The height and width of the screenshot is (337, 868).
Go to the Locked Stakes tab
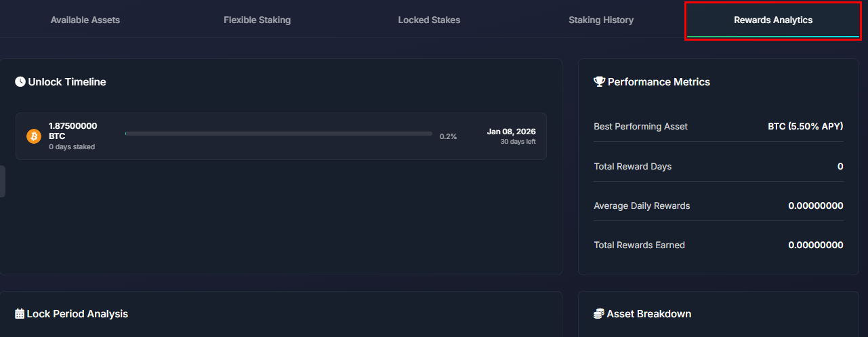pos(429,20)
